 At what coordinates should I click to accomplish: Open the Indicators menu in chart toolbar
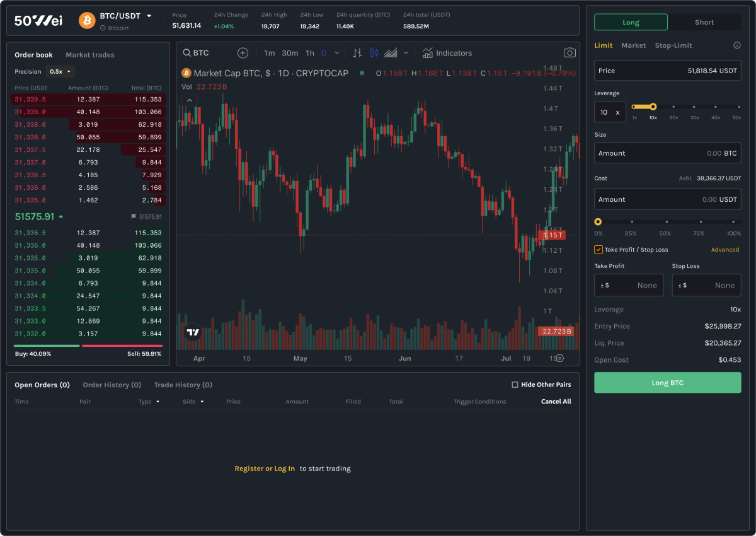pyautogui.click(x=447, y=53)
